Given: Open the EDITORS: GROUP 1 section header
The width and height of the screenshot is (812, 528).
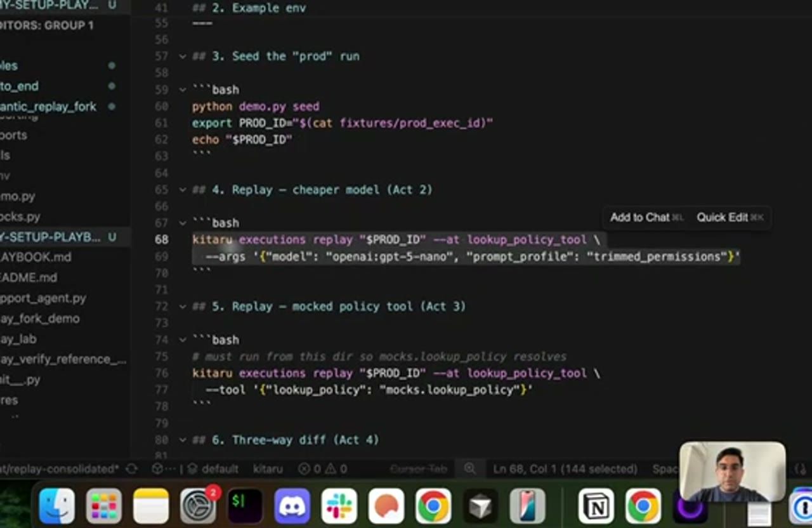Looking at the screenshot, I should [47, 25].
